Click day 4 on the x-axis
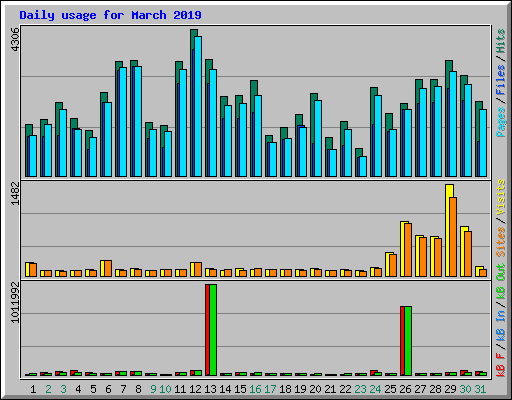Image resolution: width=512 pixels, height=400 pixels. pos(78,389)
